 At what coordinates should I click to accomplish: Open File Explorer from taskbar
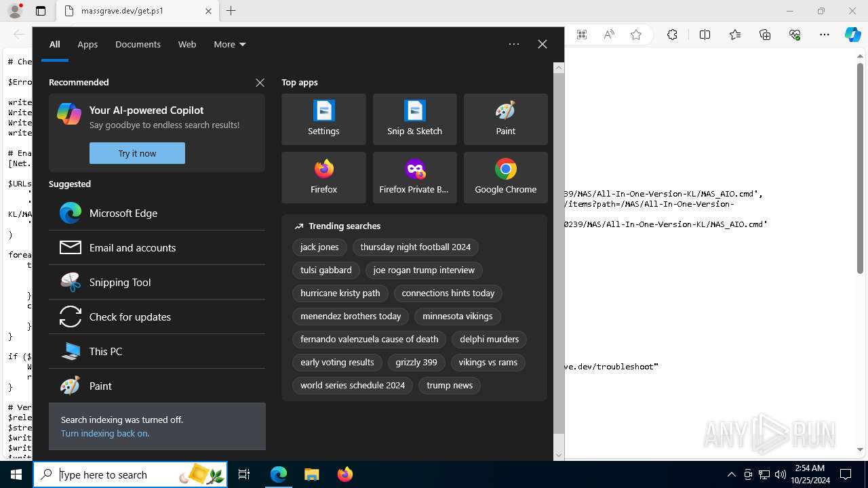(311, 474)
